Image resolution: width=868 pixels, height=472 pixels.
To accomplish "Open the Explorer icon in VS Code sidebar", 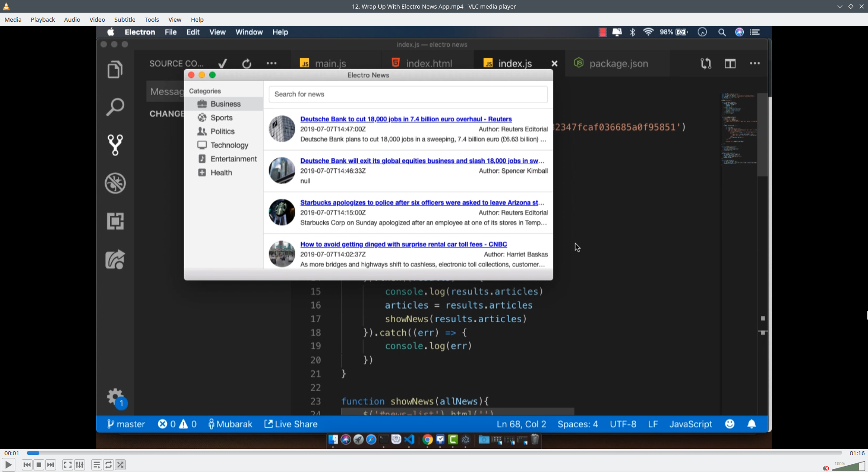I will tap(115, 69).
